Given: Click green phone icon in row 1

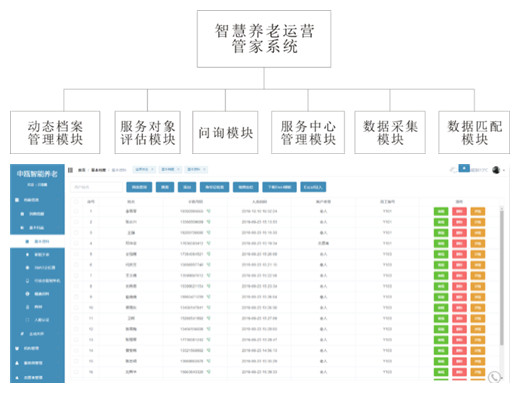Looking at the screenshot, I should (208, 211).
